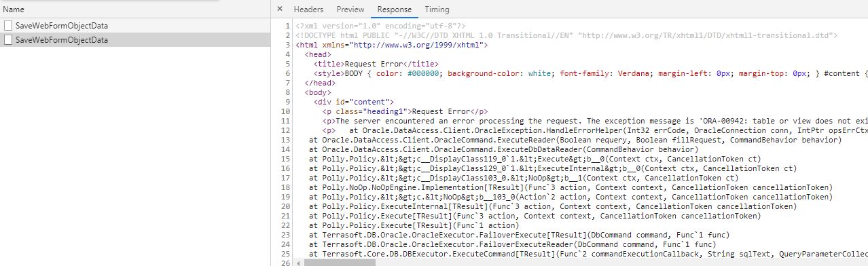Click file icon of first SaveWebFormObjectData request
Viewport: 868px width, 266px height.
[8, 25]
